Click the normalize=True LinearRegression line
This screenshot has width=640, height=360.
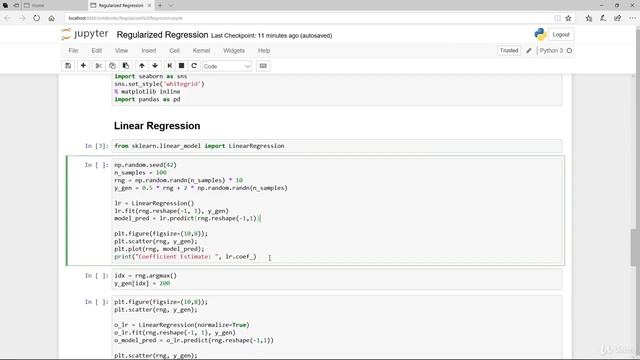pos(182,325)
